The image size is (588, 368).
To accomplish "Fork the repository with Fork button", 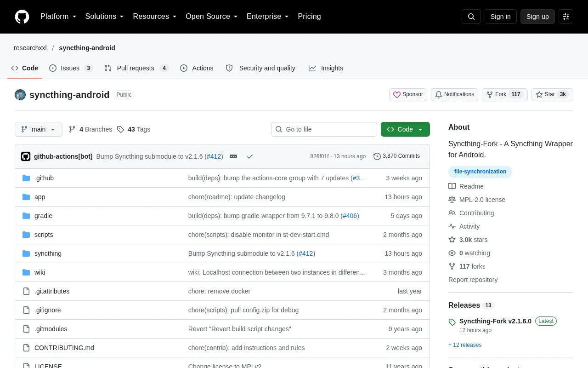I will tap(504, 95).
